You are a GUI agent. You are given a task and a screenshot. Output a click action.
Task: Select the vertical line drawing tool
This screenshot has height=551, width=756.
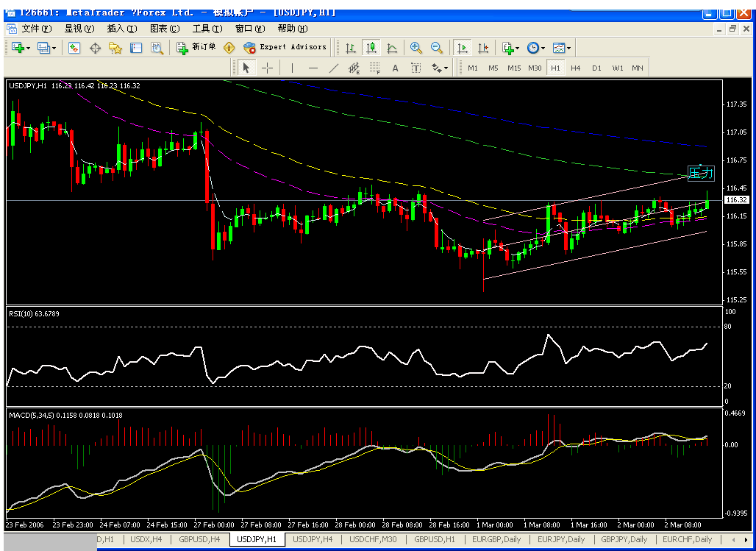click(x=293, y=68)
